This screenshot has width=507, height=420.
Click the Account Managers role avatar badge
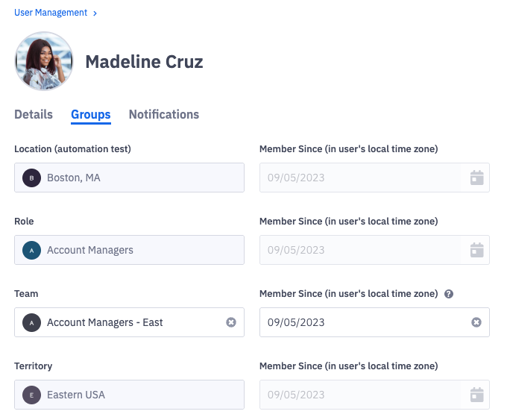(x=31, y=250)
